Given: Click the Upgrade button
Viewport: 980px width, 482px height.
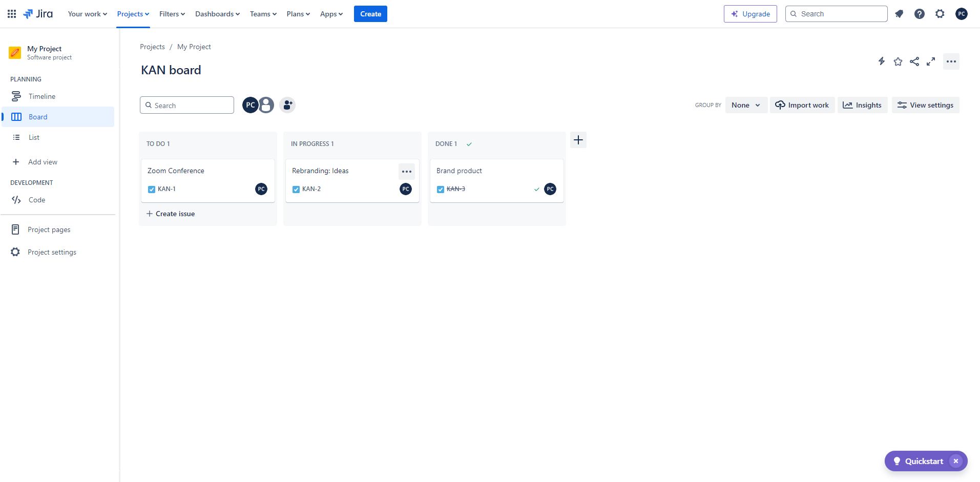Looking at the screenshot, I should point(750,14).
